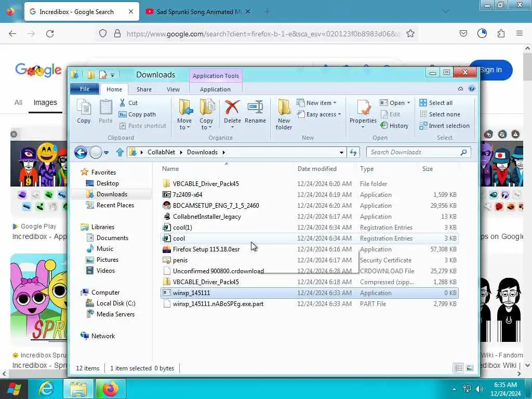The image size is (532, 399).
Task: Open Customize Quick Access Toolbar dropdown
Action: (113, 75)
